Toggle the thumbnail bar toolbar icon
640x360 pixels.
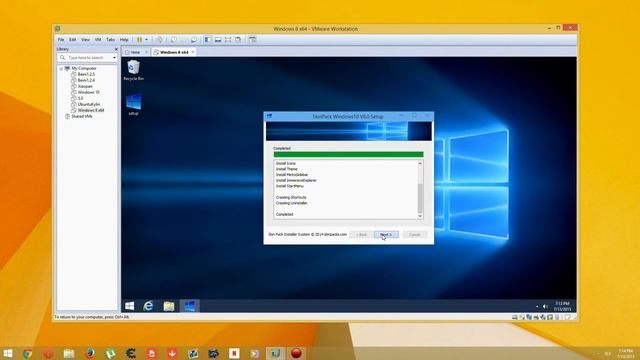pos(218,40)
